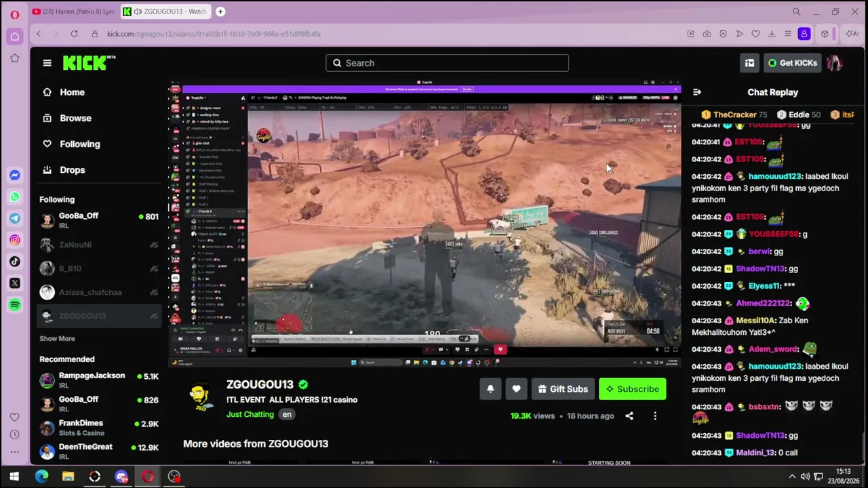868x488 pixels.
Task: Toggle follow heart for ZGOUGOU13
Action: 516,389
